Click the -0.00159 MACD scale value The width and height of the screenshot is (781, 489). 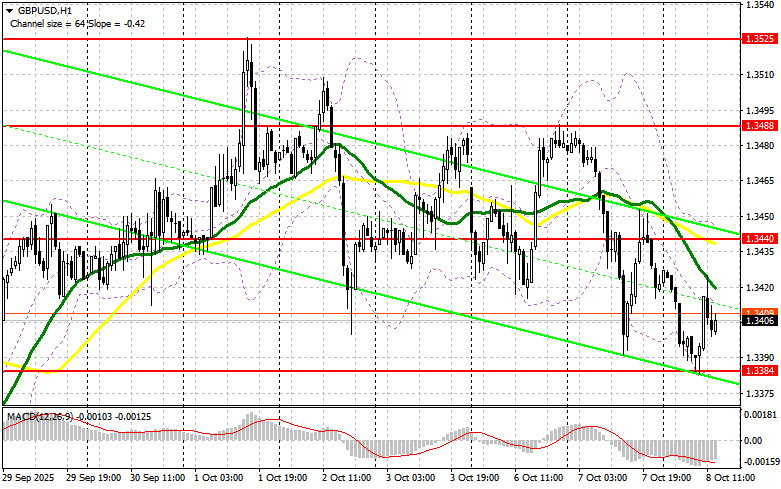(x=762, y=462)
